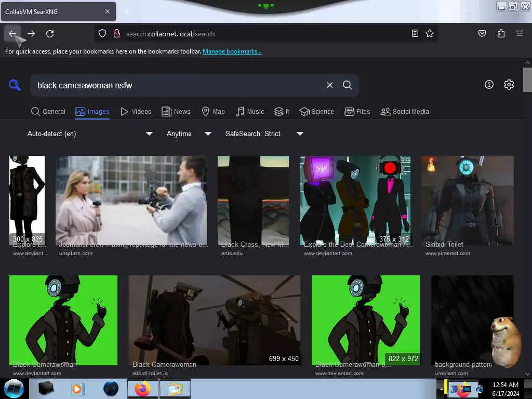
Task: Open the Firefox hamburger menu
Action: [519, 33]
